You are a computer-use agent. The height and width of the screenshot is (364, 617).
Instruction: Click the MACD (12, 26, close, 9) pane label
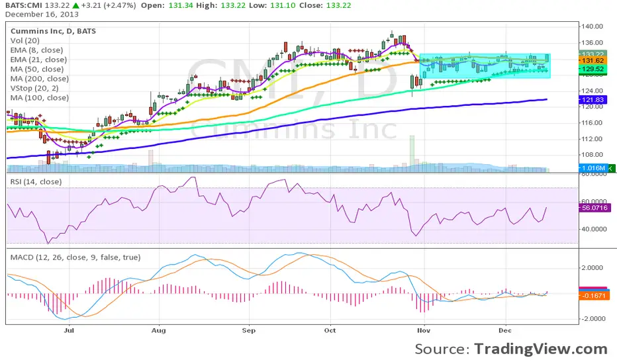(x=75, y=257)
